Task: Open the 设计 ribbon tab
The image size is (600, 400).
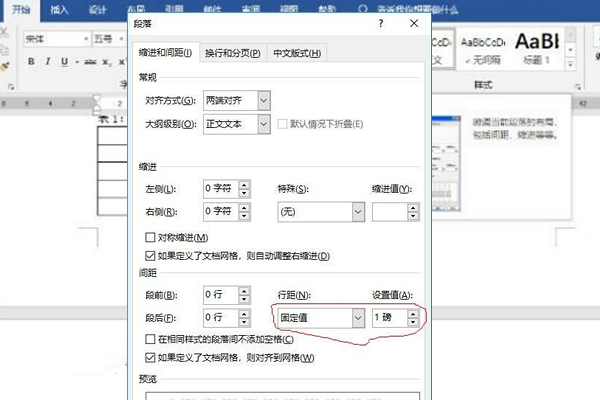Action: coord(97,10)
